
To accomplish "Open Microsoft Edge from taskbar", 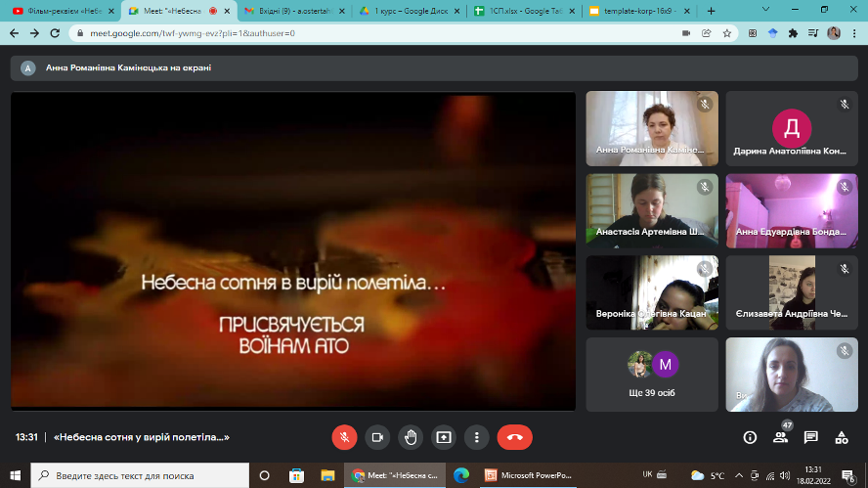I will (460, 475).
